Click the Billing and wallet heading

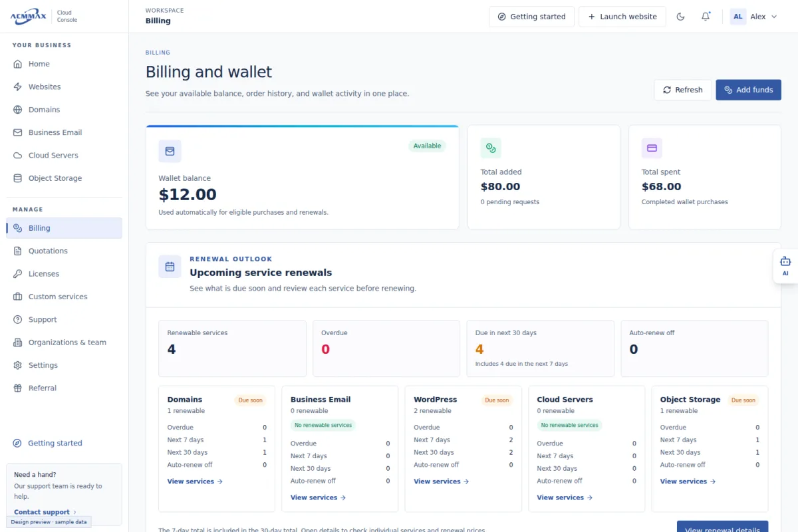pos(209,72)
